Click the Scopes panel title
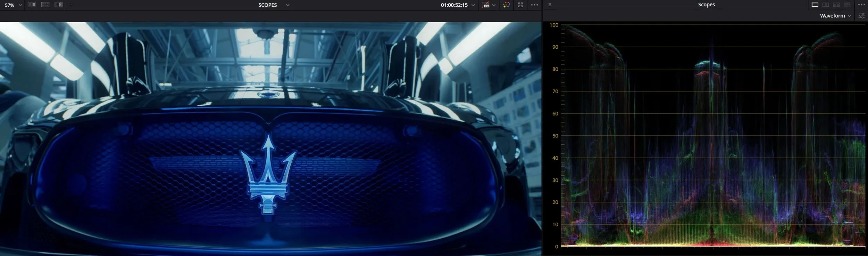 tap(706, 5)
